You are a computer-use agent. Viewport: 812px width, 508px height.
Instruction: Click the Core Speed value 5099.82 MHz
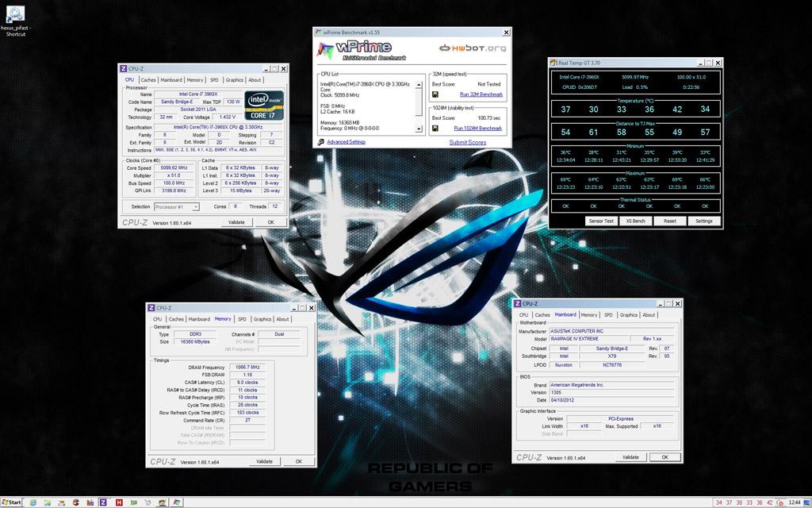174,168
